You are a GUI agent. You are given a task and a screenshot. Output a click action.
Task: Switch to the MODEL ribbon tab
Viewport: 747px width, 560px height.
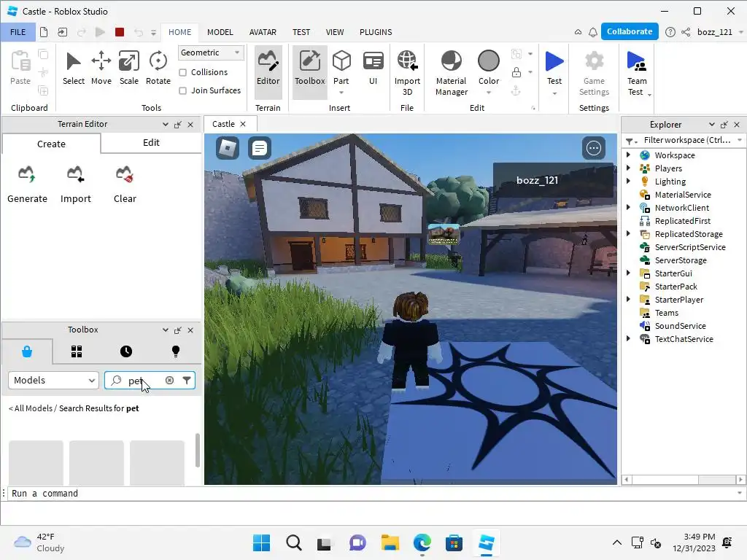pos(220,32)
